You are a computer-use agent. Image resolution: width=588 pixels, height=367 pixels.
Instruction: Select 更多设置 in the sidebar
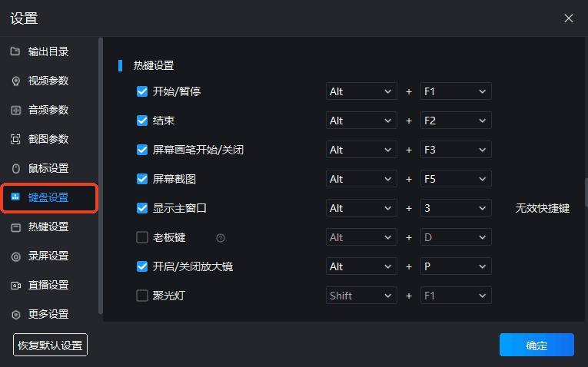(48, 314)
